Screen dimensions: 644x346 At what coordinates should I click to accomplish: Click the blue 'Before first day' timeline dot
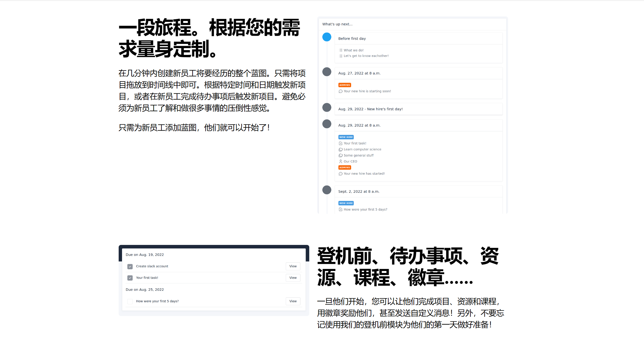(327, 37)
